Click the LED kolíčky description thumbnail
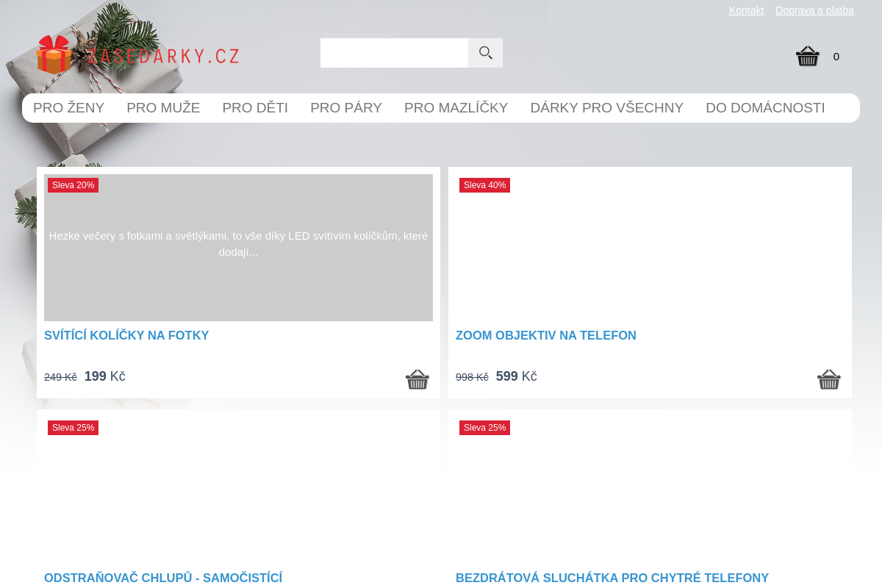 coord(238,248)
